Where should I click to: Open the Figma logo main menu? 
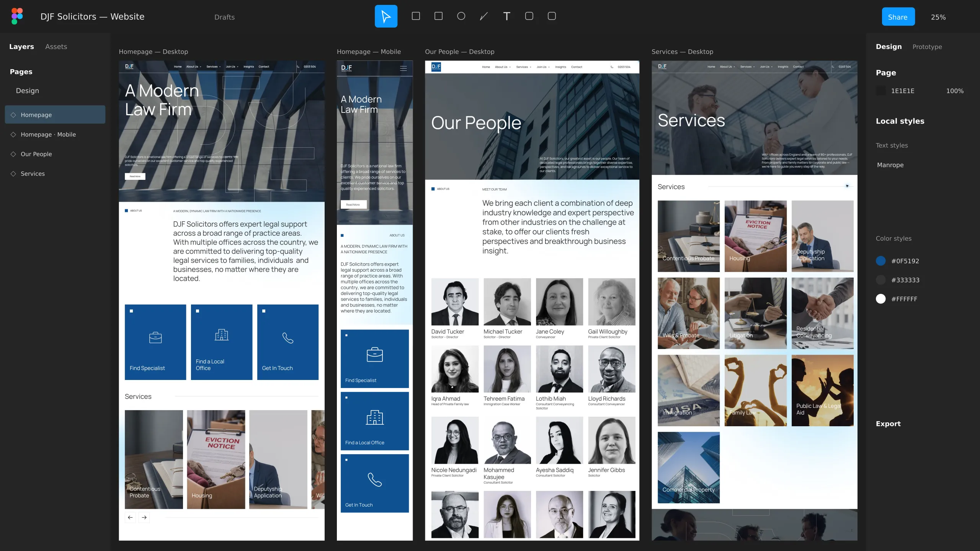17,16
